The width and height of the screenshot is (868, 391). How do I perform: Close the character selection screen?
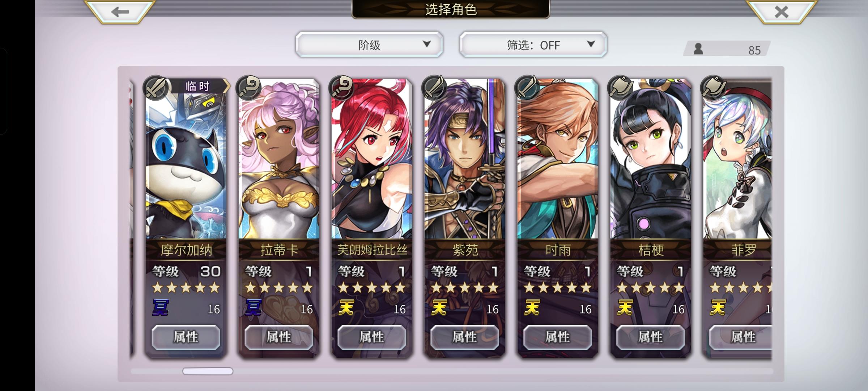click(781, 12)
